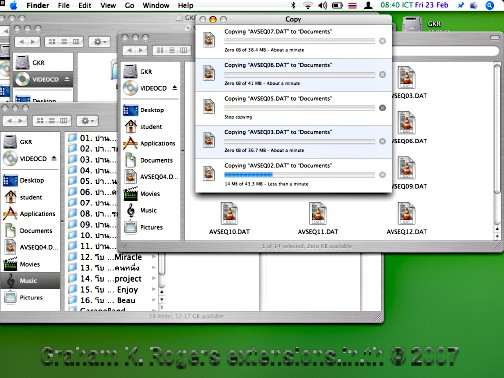This screenshot has width=504, height=378.
Task: Stop copying AVSEQ02.DAT with its cancel button
Action: point(382,174)
